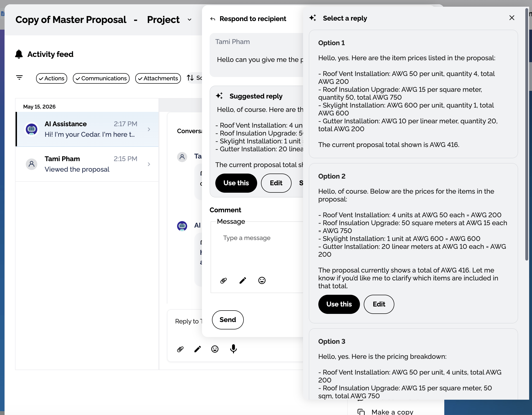
Task: Expand the Tami Pham row chevron
Action: [149, 164]
